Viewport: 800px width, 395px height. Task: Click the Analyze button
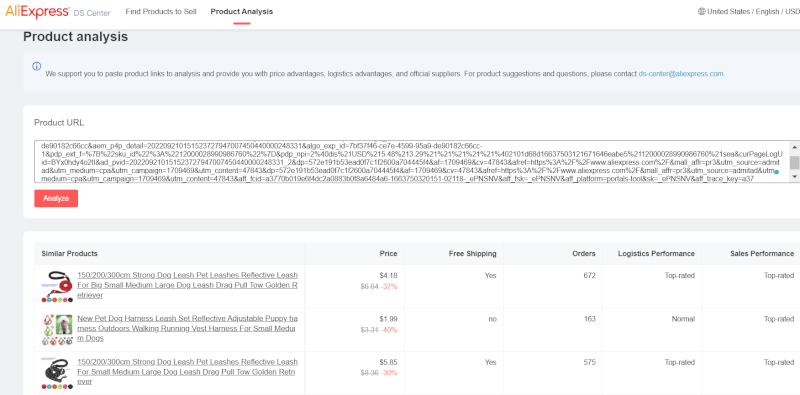[x=56, y=199]
